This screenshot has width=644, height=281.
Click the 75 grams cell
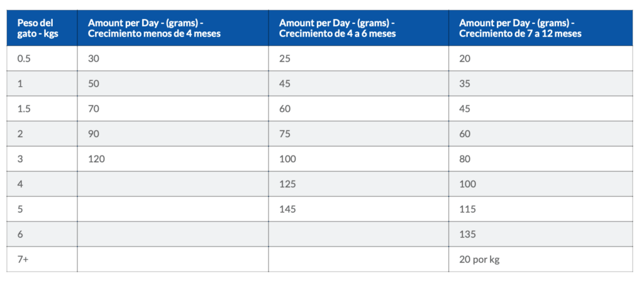[358, 133]
